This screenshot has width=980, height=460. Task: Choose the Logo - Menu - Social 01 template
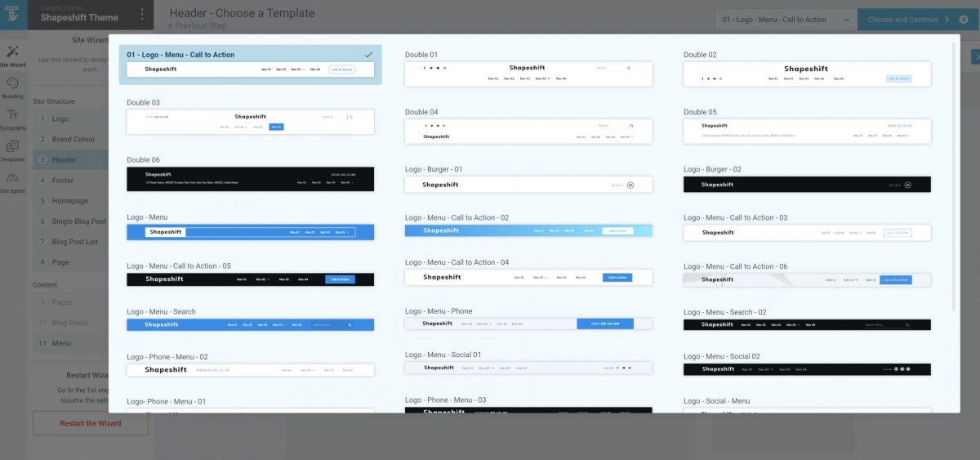tap(528, 368)
